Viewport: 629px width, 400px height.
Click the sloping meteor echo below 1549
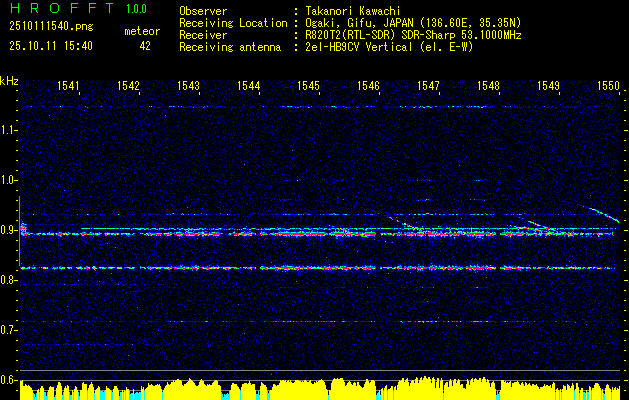(540, 224)
